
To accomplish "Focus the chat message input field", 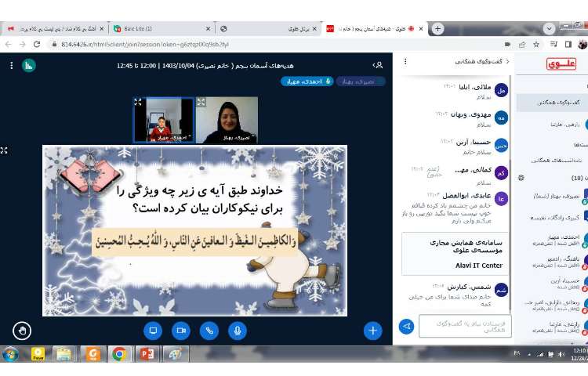I will coord(465,326).
